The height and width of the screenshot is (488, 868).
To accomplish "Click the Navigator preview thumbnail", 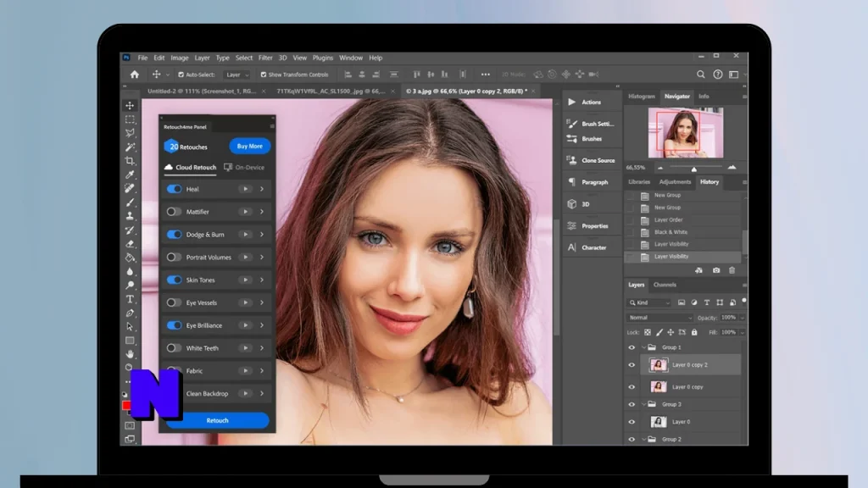I will coord(685,133).
